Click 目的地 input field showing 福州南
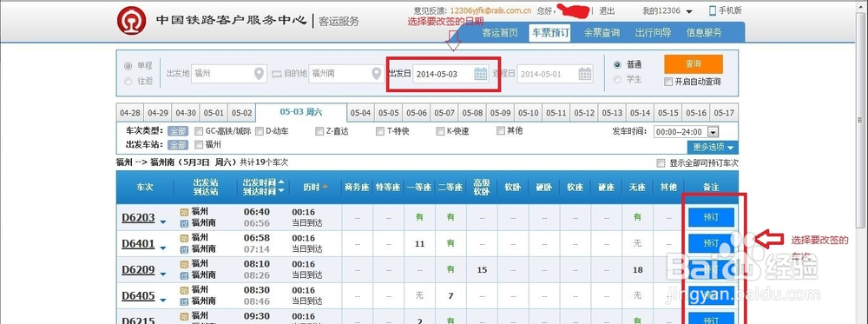868x324 pixels. pos(346,74)
